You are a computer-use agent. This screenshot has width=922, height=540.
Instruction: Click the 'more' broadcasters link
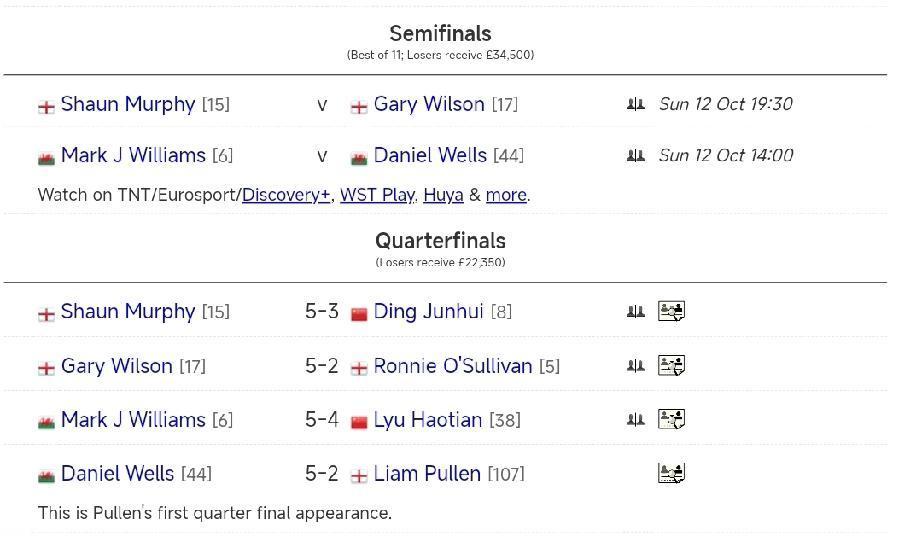(x=505, y=195)
